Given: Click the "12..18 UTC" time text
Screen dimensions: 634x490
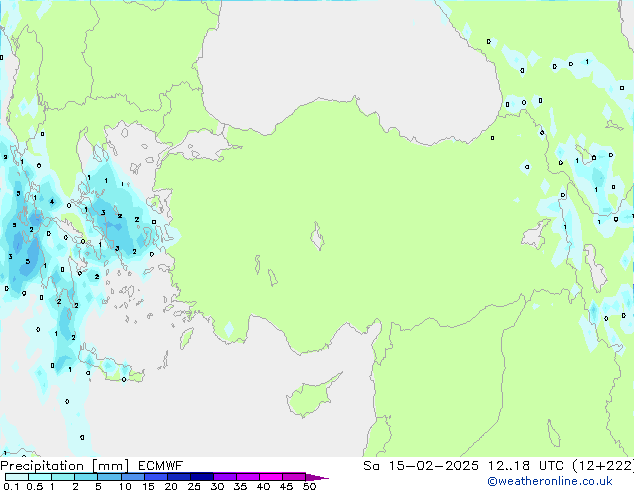Looking at the screenshot, I should coord(525,466).
